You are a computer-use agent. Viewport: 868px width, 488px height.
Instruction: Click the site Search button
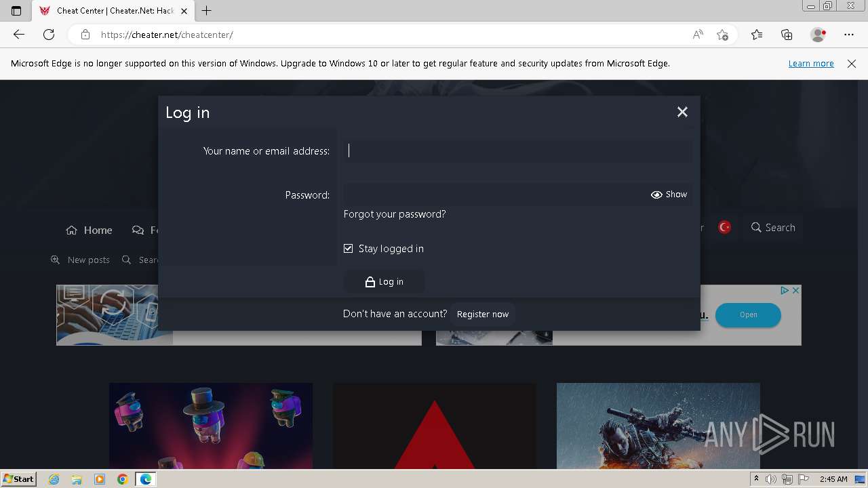click(773, 228)
